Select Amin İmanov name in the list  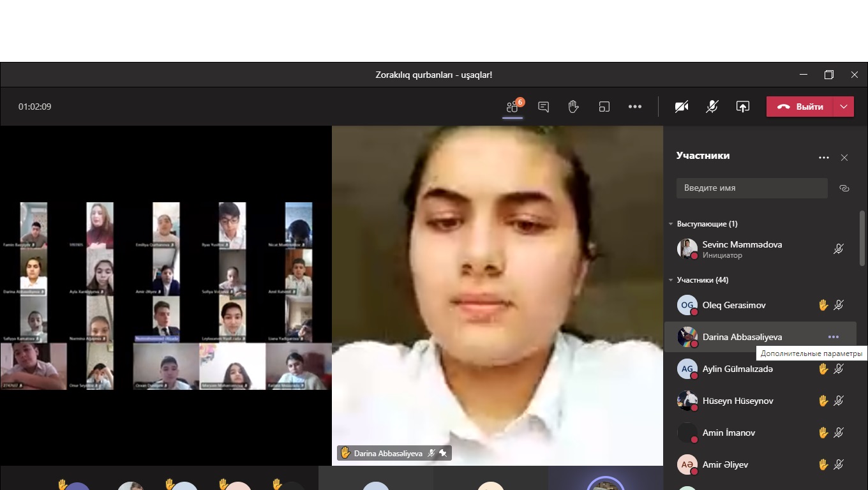pos(729,433)
